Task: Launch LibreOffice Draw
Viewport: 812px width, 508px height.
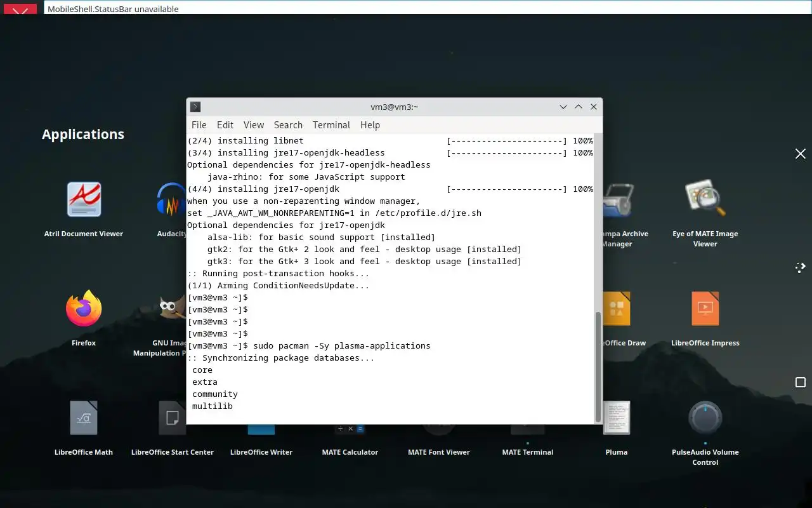Action: click(x=617, y=309)
